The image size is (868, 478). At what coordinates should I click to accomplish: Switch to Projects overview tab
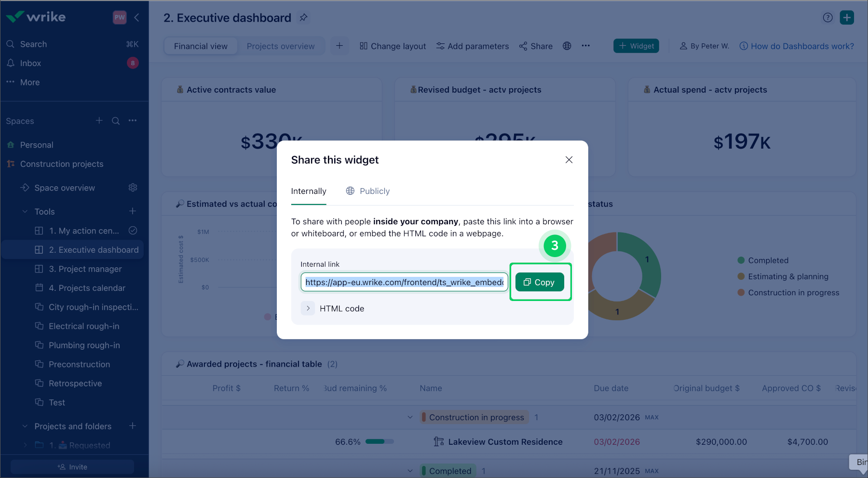(281, 46)
